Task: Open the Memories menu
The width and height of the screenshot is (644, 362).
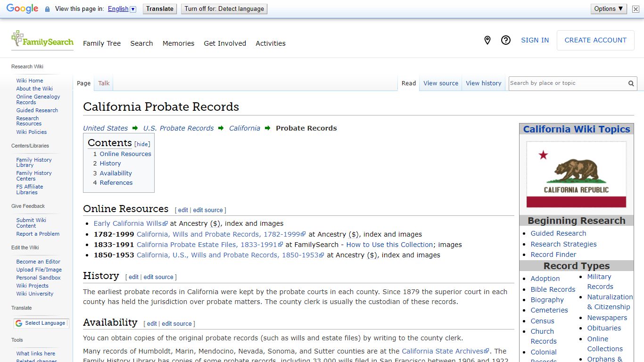Action: [178, 43]
